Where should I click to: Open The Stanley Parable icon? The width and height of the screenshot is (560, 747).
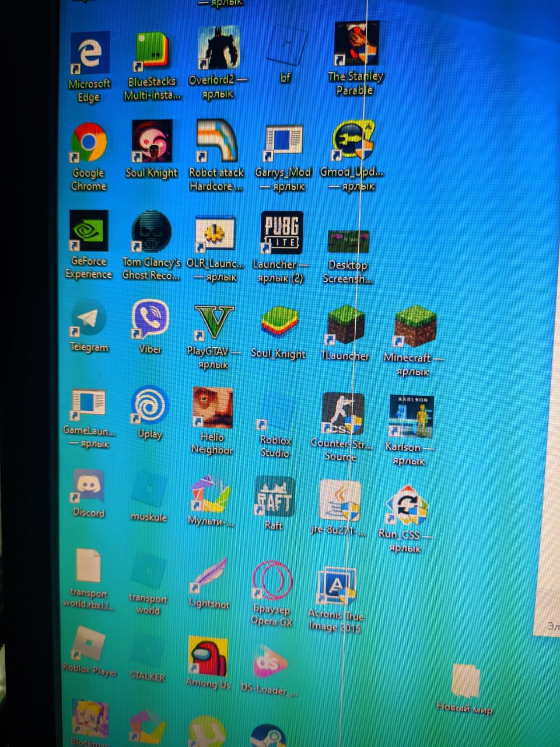coord(356,45)
